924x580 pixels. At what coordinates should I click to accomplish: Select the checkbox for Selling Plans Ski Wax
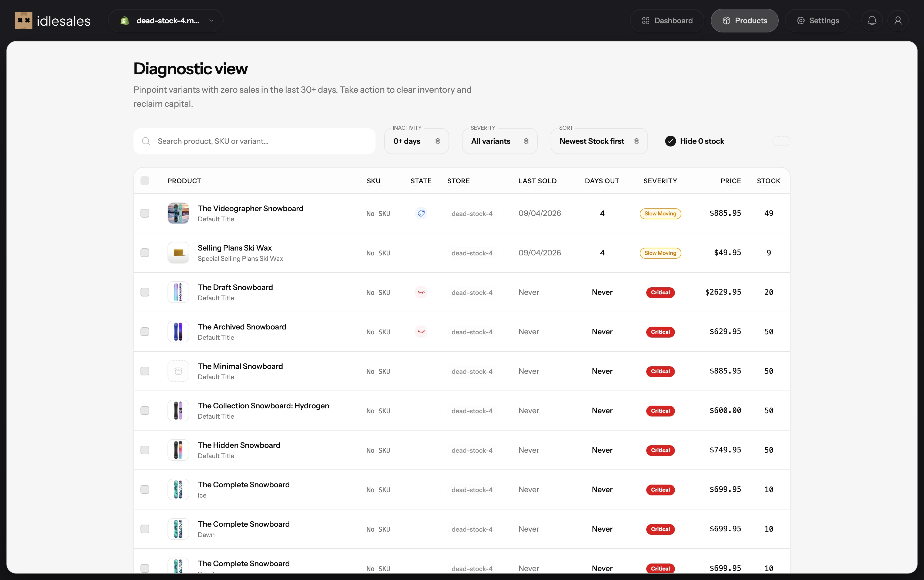point(145,252)
